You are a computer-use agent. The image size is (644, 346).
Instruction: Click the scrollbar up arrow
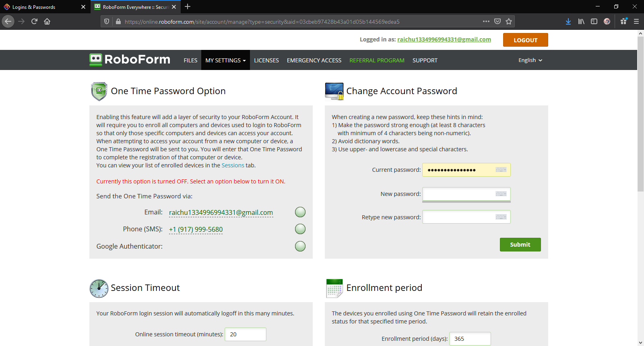(x=640, y=33)
